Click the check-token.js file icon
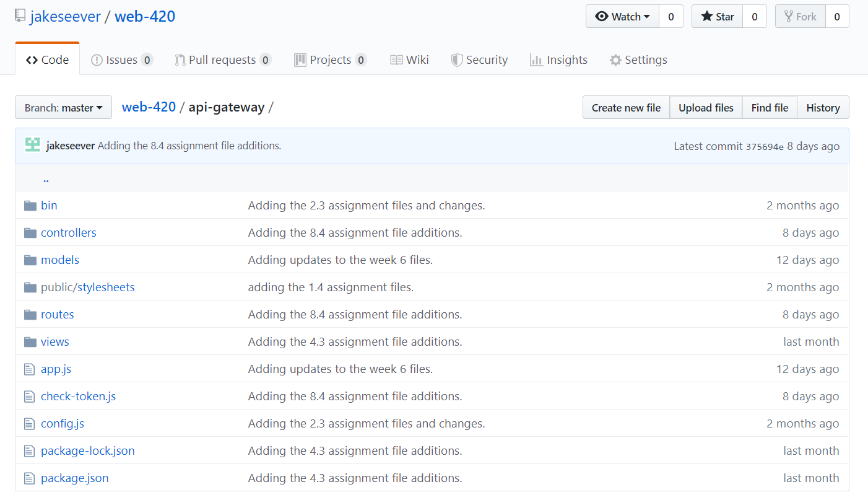868x500 pixels. (x=29, y=396)
